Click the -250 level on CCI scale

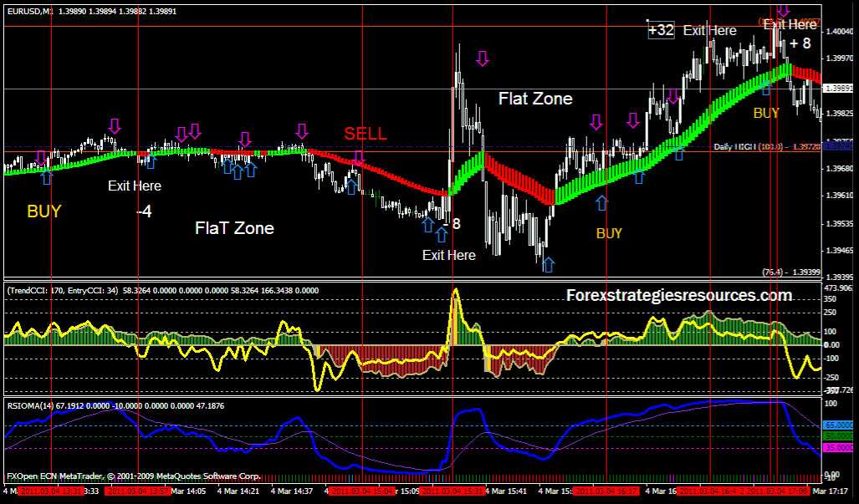[833, 378]
